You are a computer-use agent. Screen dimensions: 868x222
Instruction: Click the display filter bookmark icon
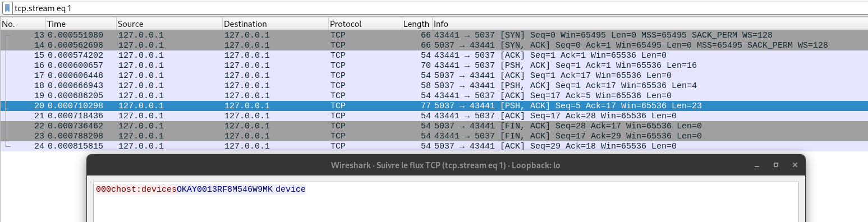[7, 8]
